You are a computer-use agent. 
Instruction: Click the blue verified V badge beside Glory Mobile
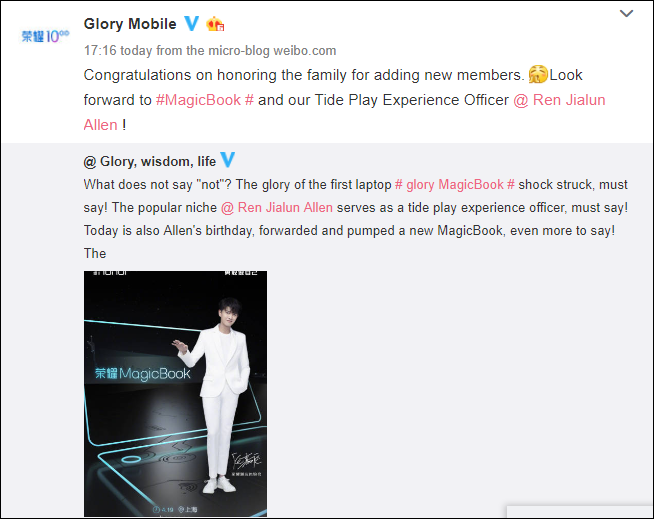click(x=191, y=23)
